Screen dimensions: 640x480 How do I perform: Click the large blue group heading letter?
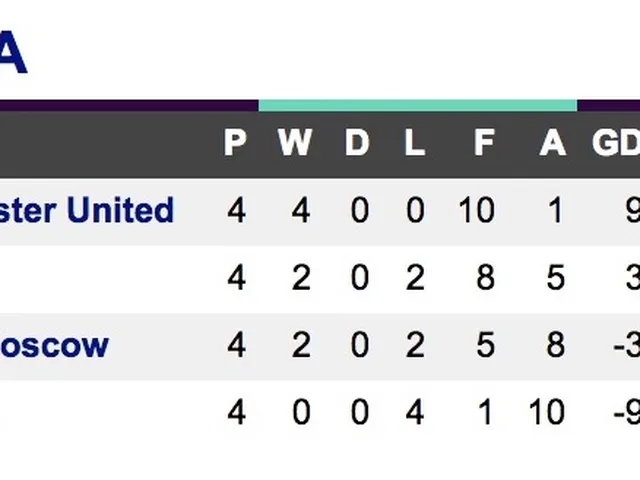(12, 52)
